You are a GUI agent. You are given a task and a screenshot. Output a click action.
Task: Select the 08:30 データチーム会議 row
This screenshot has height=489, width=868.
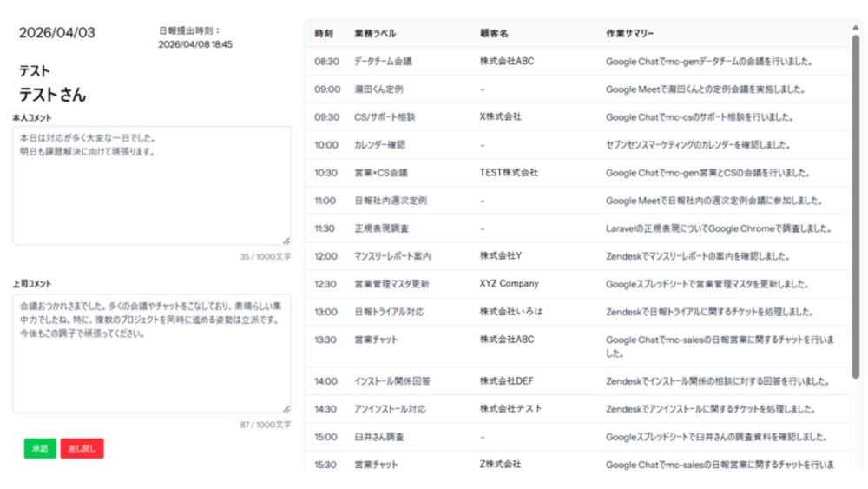tap(577, 62)
